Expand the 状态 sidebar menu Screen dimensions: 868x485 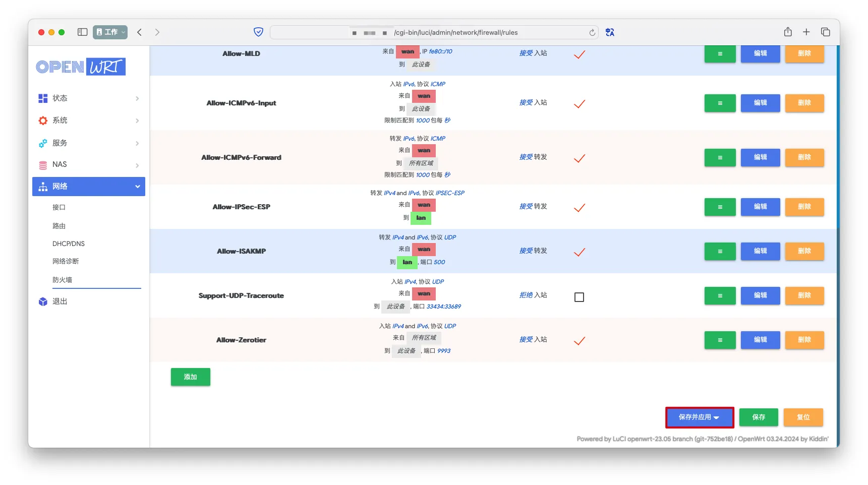pyautogui.click(x=89, y=98)
